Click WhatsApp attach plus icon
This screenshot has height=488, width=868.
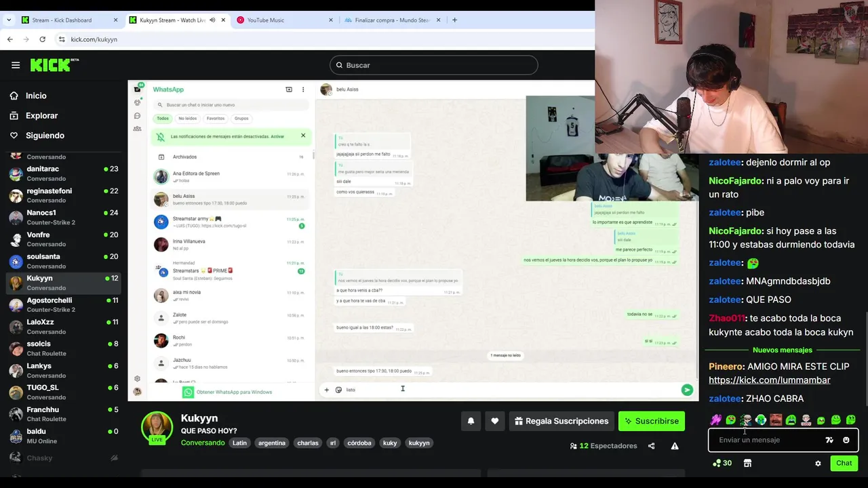(326, 390)
